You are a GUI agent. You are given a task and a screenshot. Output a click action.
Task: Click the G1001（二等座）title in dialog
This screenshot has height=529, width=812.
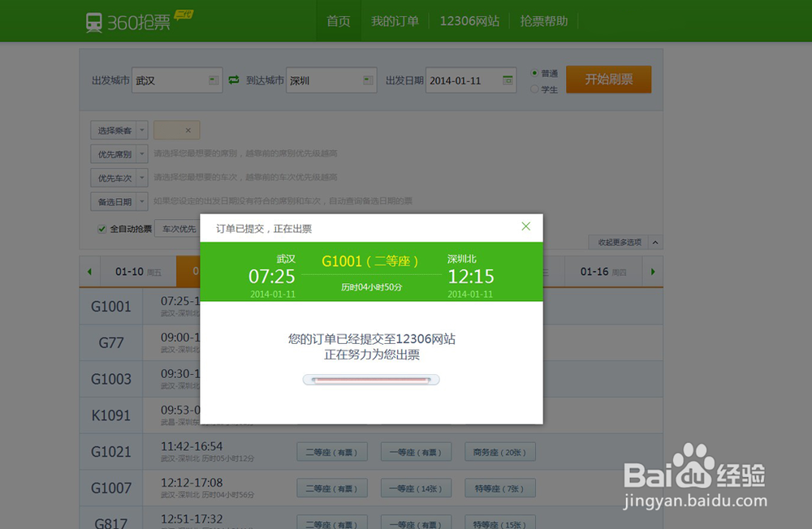pos(370,261)
